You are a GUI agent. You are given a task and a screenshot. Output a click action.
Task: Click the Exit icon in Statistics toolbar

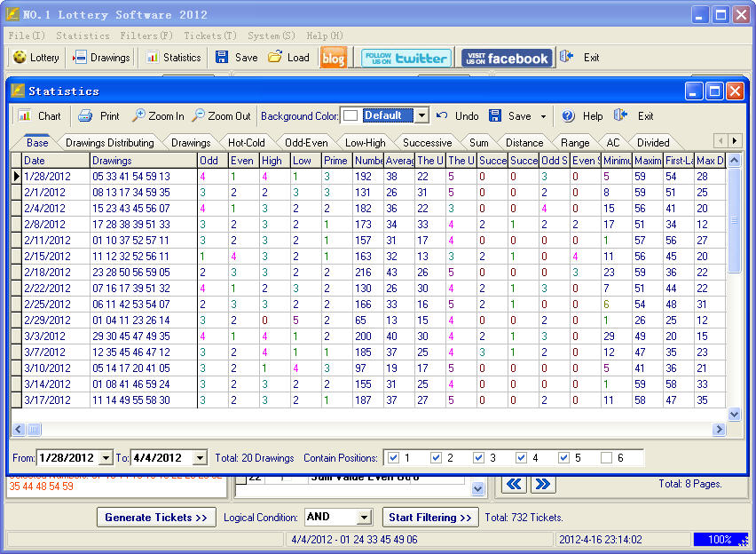620,115
